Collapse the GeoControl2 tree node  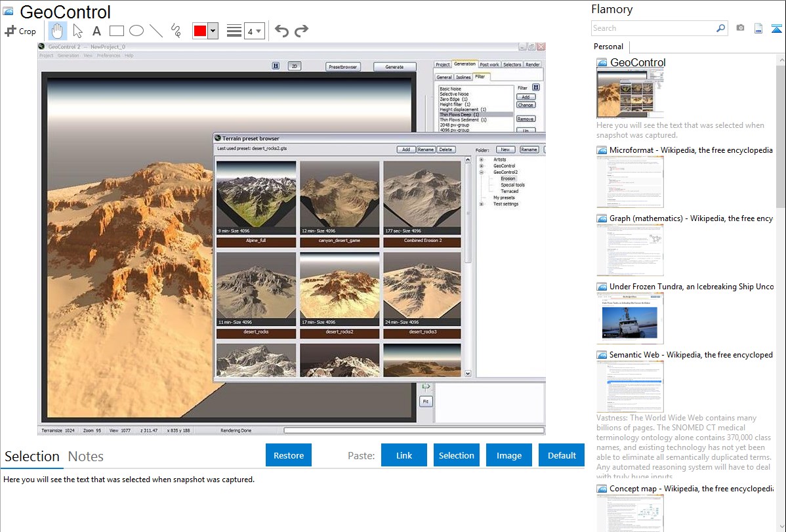(x=481, y=173)
